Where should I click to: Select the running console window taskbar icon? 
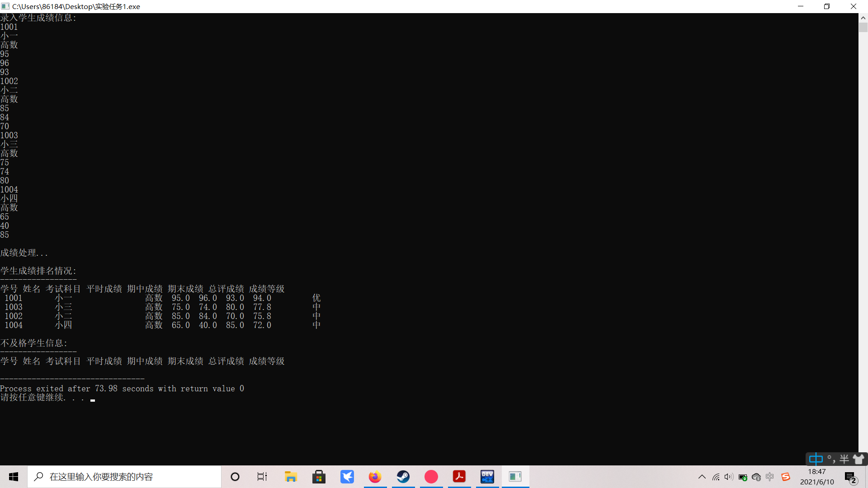pyautogui.click(x=515, y=477)
